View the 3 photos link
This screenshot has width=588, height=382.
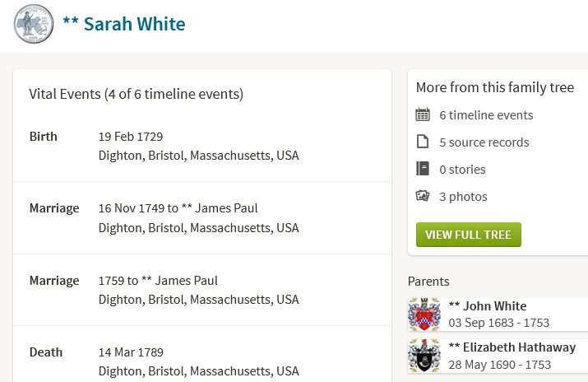pyautogui.click(x=463, y=197)
